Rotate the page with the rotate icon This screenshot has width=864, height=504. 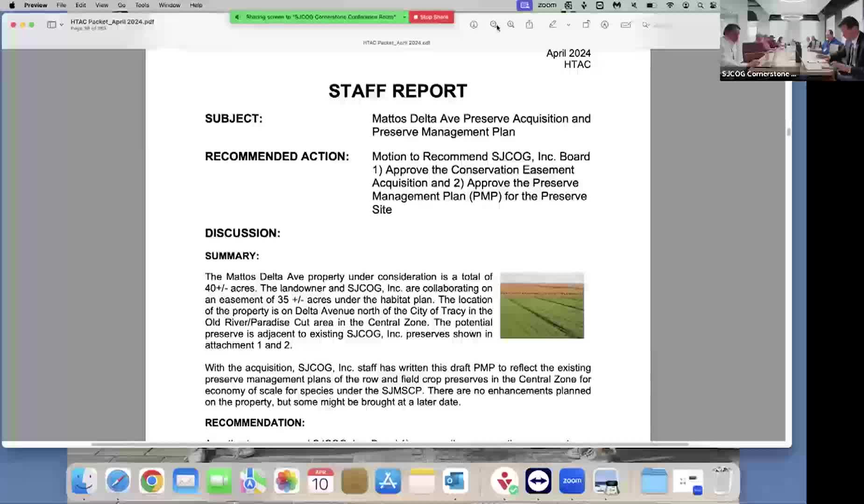(587, 24)
